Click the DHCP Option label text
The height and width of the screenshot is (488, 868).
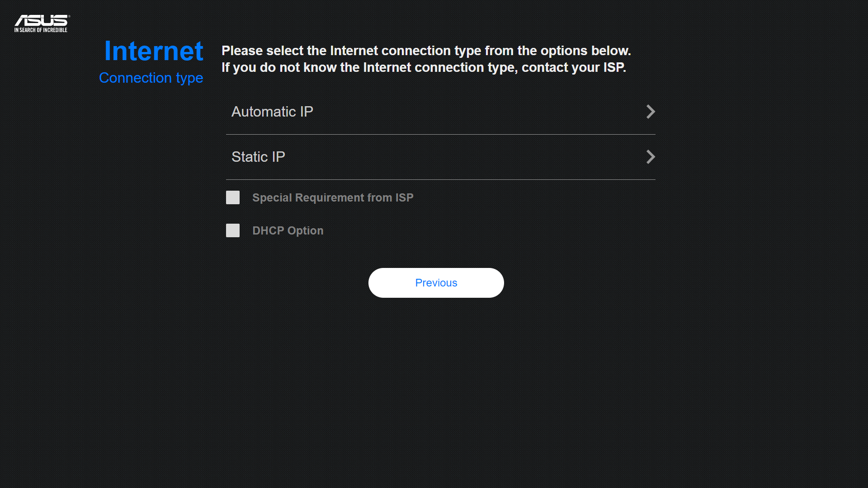point(288,230)
